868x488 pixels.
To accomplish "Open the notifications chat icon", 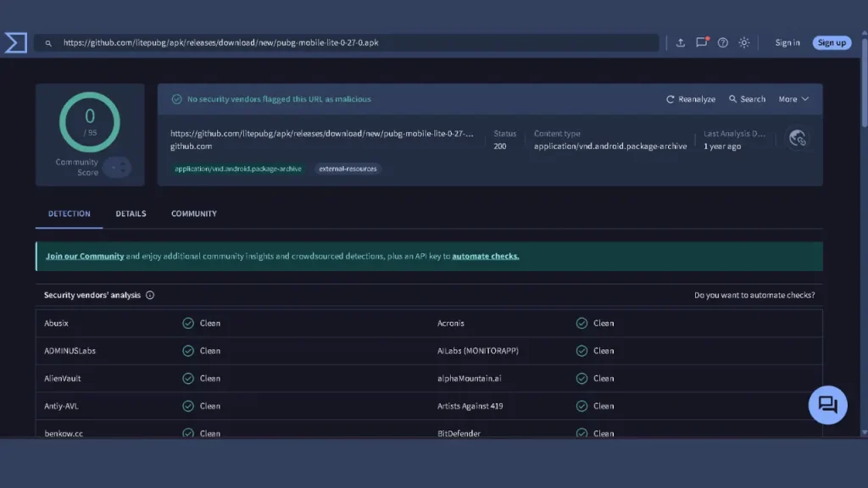I will 701,42.
